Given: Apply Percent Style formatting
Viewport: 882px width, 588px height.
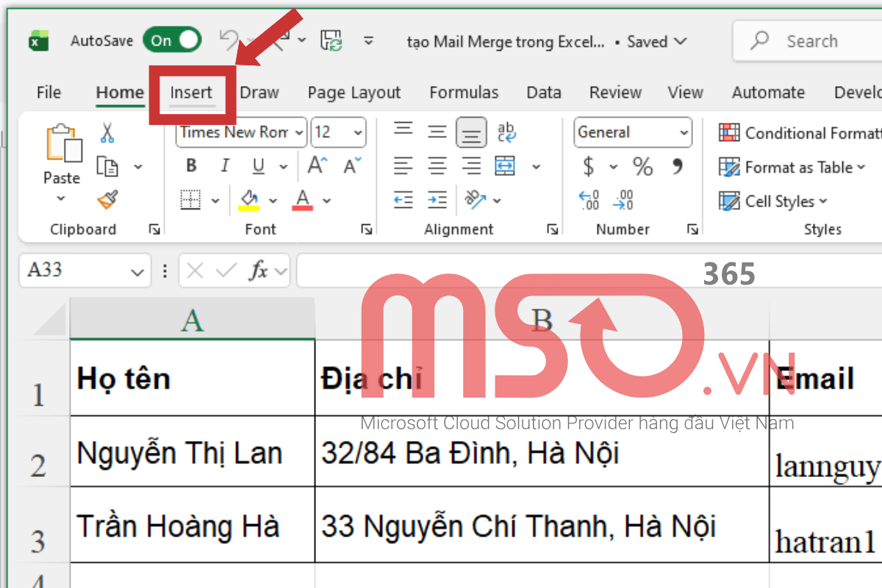Looking at the screenshot, I should tap(642, 166).
